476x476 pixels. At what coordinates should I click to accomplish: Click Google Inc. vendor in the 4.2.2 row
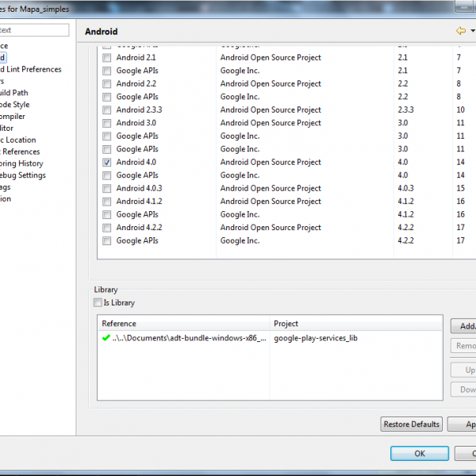click(x=240, y=240)
